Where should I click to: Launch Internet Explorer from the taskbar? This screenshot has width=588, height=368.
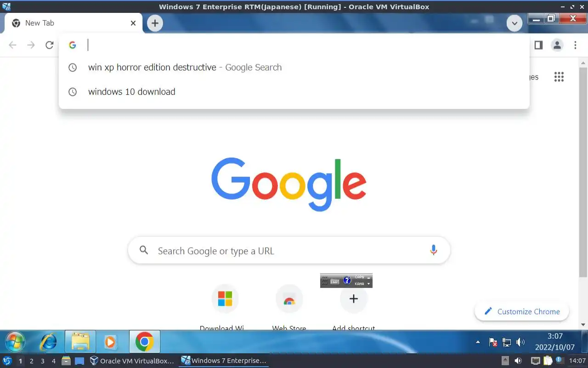[49, 342]
